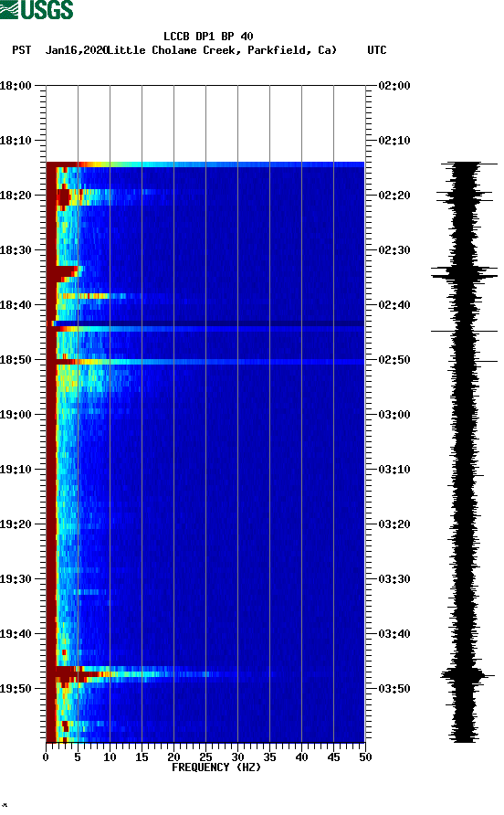This screenshot has height=815, width=504.
Task: Click the red burst at 18:20 PST
Action: pyautogui.click(x=65, y=197)
